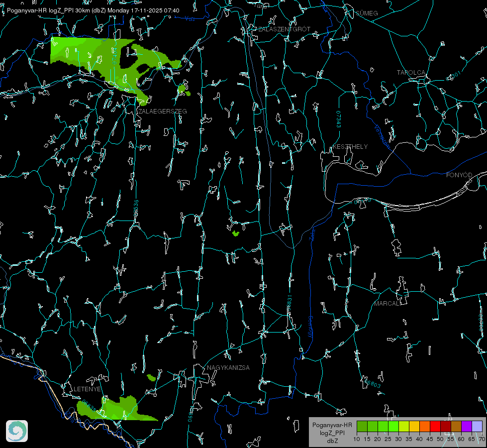487x448 pixels.
Task: Click the dbZ unit label in legend
Action: 332,441
